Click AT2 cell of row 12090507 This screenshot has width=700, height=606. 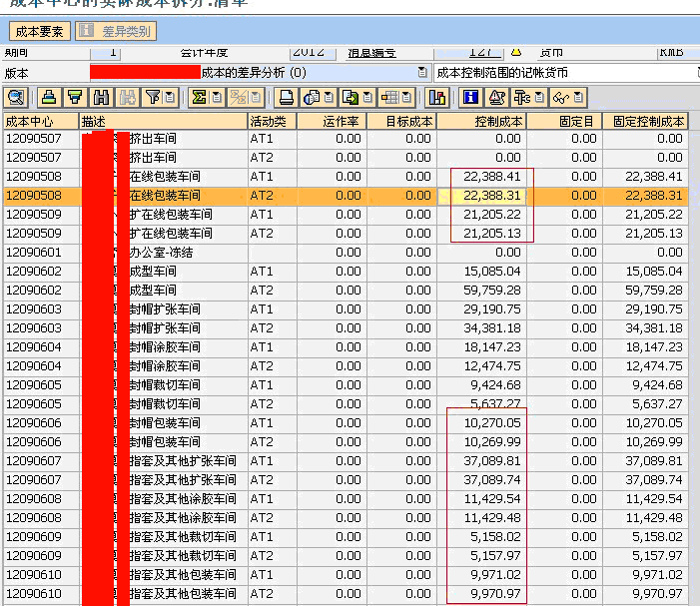(273, 158)
